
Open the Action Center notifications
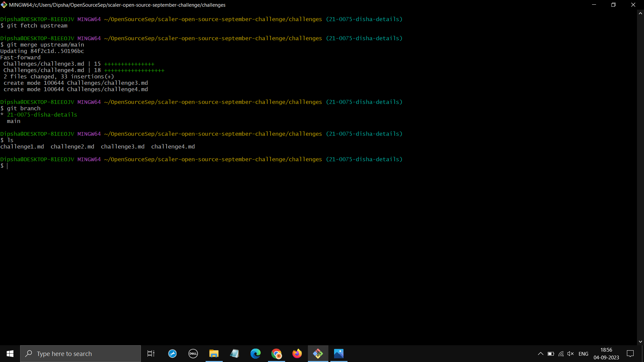coord(630,354)
